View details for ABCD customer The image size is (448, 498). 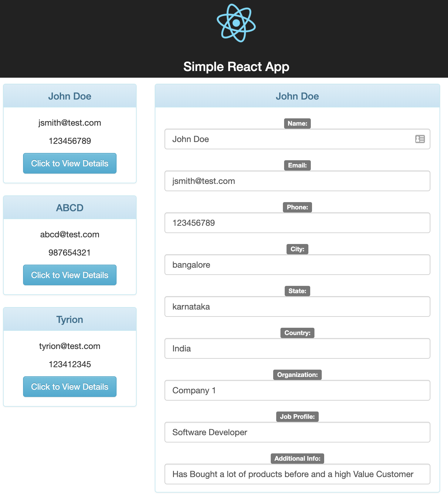[70, 275]
